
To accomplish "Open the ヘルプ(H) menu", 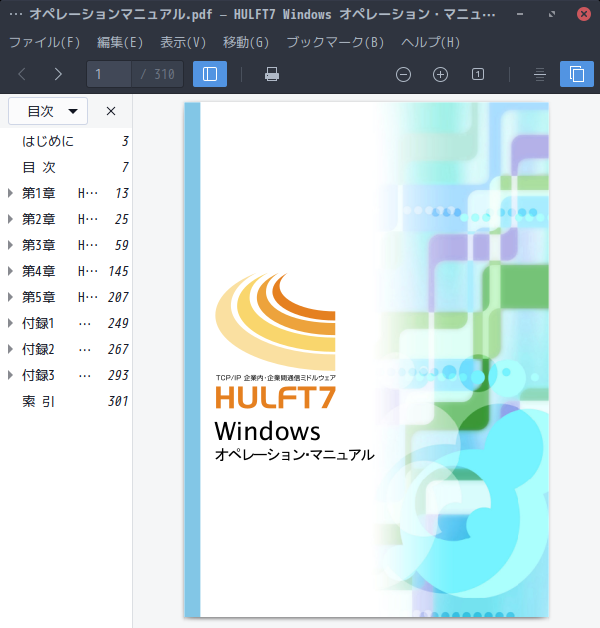I will click(431, 42).
